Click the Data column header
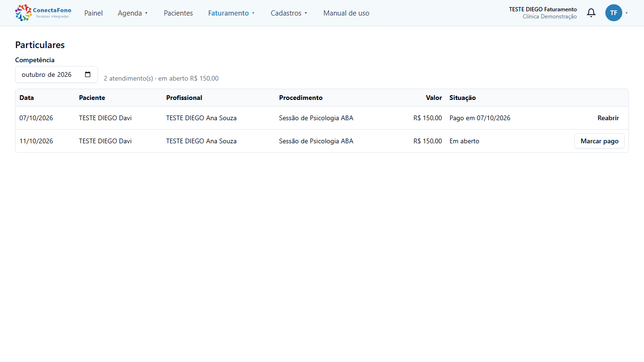This screenshot has width=644, height=362. click(x=26, y=98)
